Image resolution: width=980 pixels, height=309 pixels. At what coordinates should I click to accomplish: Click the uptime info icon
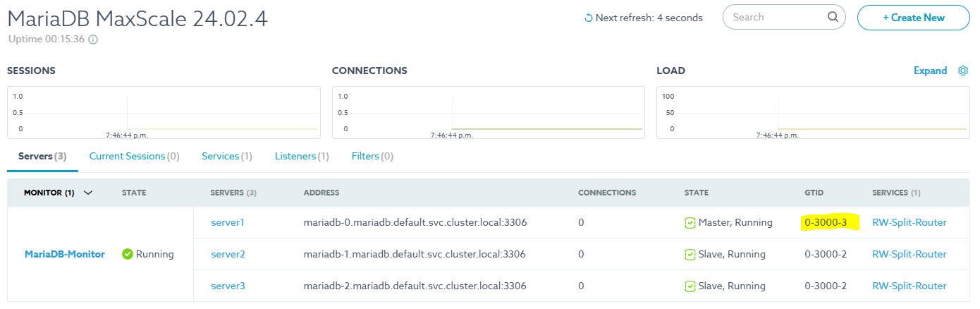93,40
